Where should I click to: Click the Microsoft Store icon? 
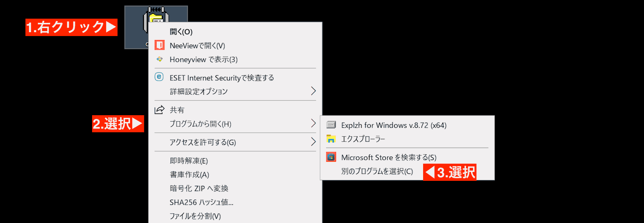tap(331, 157)
